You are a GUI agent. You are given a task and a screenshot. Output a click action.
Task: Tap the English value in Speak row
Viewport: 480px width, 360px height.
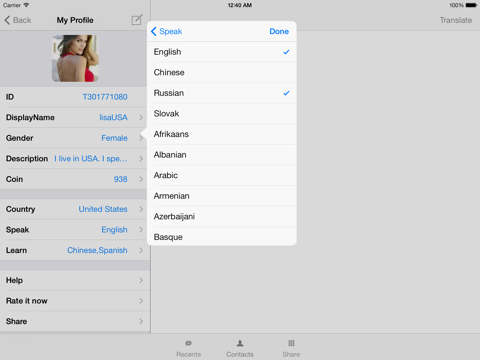(114, 230)
